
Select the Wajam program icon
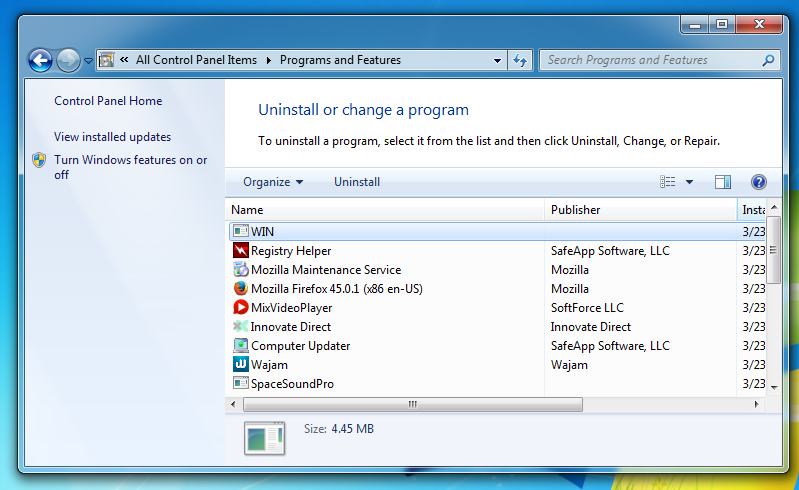(x=241, y=364)
